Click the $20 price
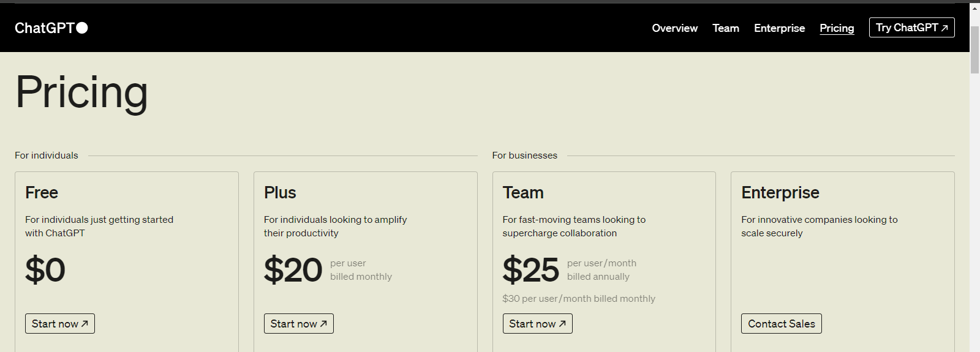This screenshot has height=352, width=980. coord(293,270)
